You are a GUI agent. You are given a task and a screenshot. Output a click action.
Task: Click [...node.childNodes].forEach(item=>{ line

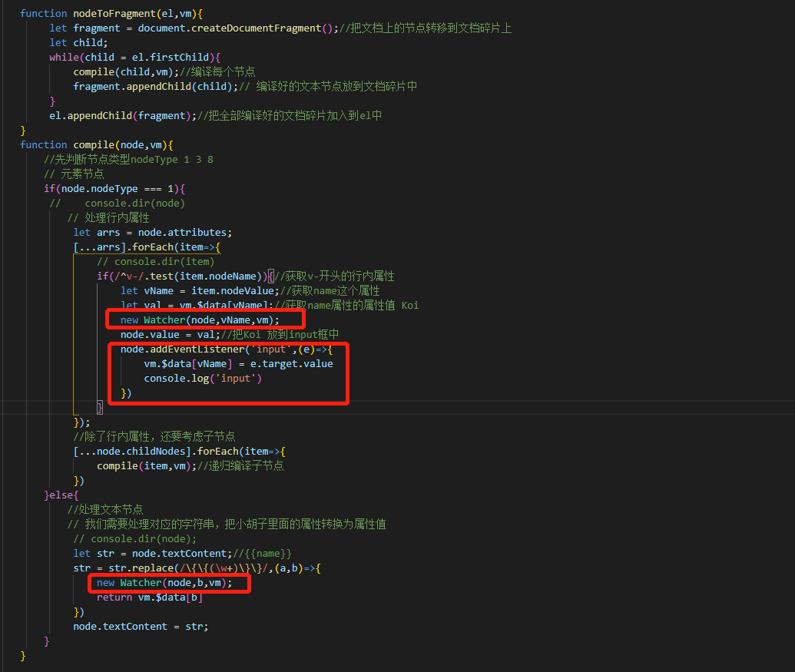pyautogui.click(x=179, y=452)
